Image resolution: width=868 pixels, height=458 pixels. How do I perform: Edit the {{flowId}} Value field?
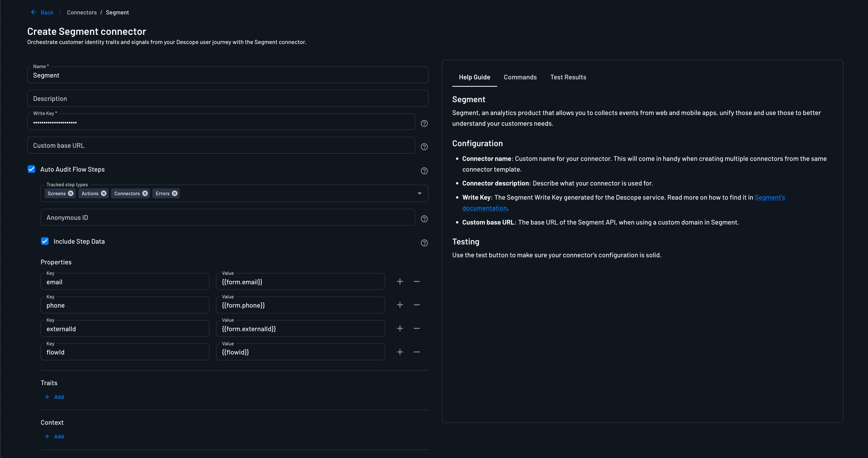click(300, 352)
